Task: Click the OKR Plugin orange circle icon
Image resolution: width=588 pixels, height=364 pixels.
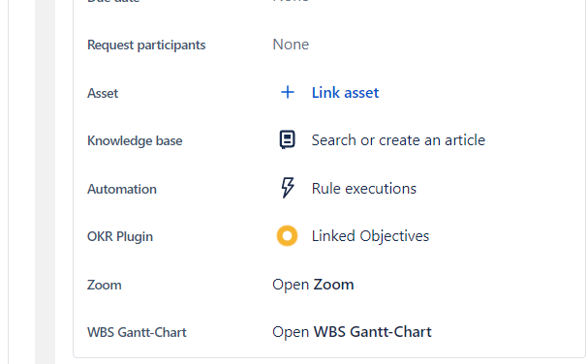Action: pyautogui.click(x=288, y=236)
